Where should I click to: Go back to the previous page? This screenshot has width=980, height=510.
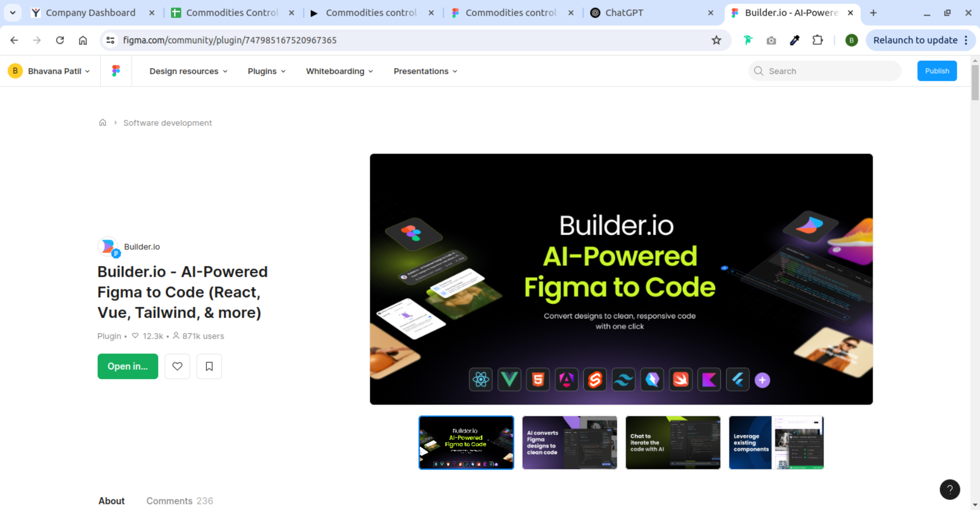(14, 40)
